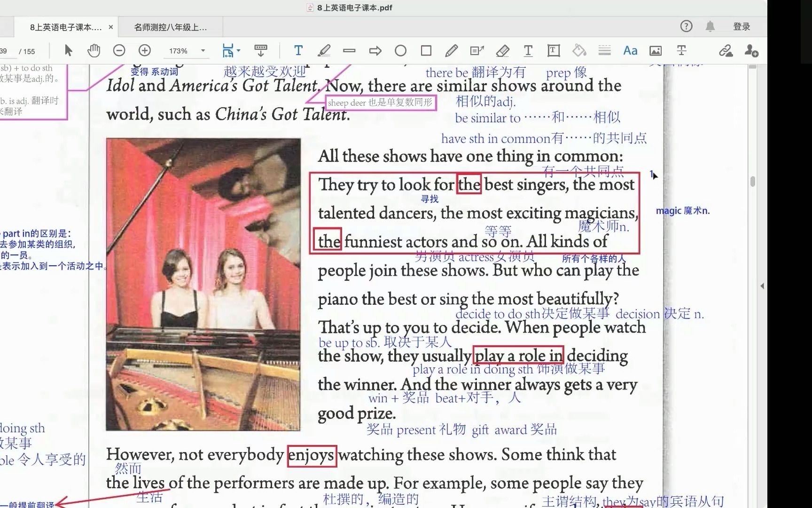Select the line drawing tool
Screen dimensions: 812x508
pyautogui.click(x=349, y=50)
